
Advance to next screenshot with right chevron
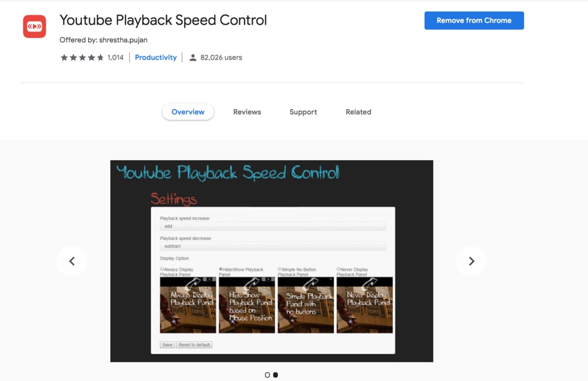(471, 261)
